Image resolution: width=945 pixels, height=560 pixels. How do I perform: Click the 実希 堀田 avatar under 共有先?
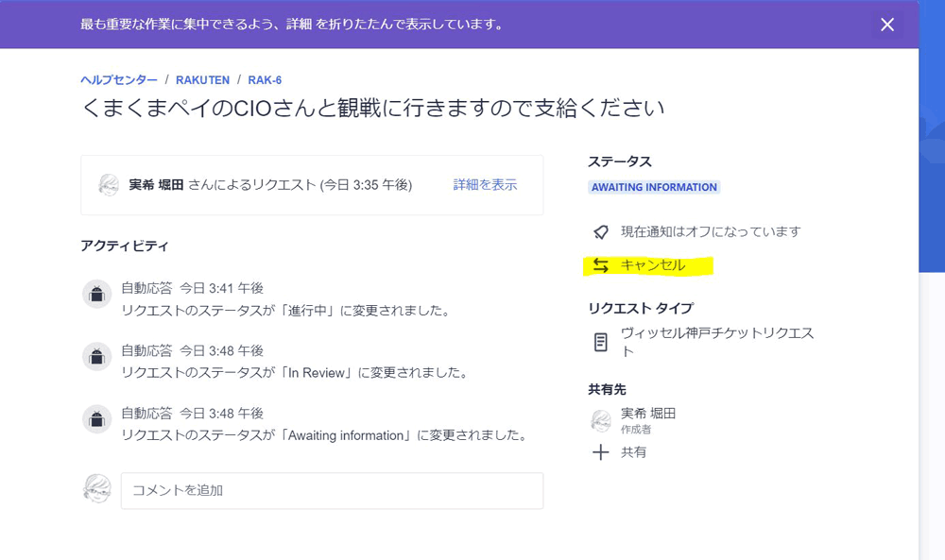tap(601, 421)
